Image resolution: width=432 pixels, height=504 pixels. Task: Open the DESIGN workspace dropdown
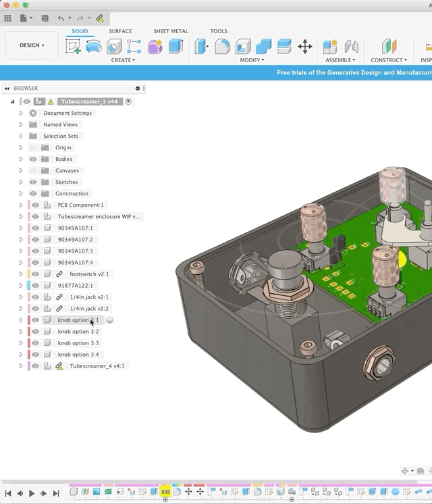[32, 45]
